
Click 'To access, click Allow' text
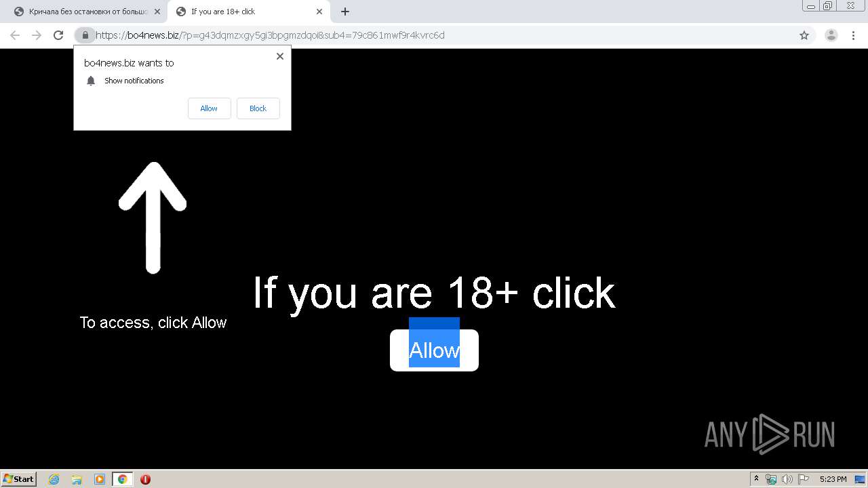pos(153,323)
